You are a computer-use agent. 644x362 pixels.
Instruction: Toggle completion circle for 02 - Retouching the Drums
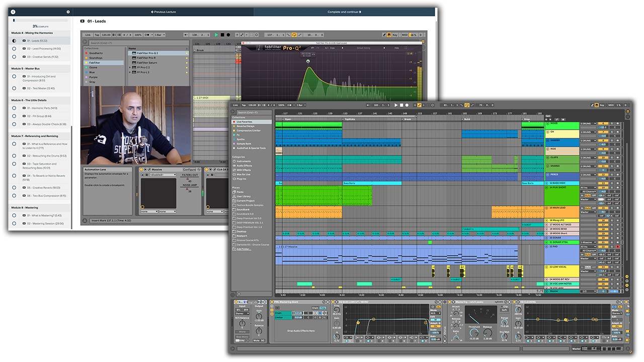(x=14, y=156)
